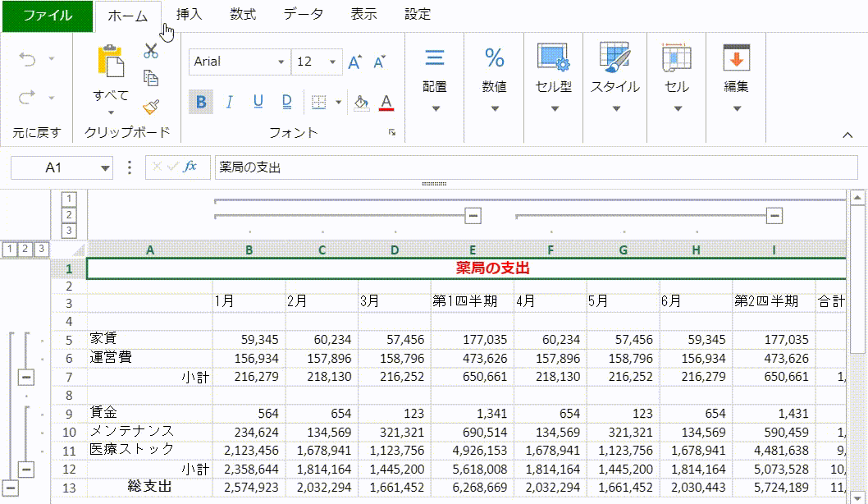The width and height of the screenshot is (868, 504).
Task: Open the データ ribbon tab
Action: 303,15
